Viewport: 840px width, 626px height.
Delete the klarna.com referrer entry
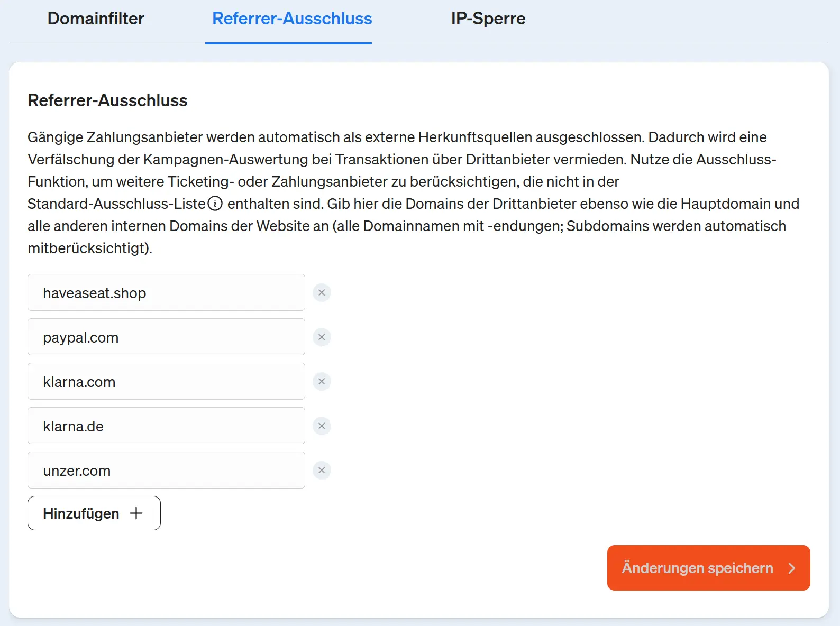pyautogui.click(x=322, y=381)
